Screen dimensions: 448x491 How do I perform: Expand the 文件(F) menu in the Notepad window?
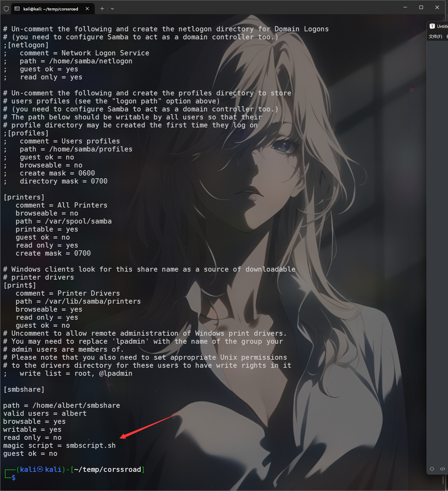click(435, 36)
